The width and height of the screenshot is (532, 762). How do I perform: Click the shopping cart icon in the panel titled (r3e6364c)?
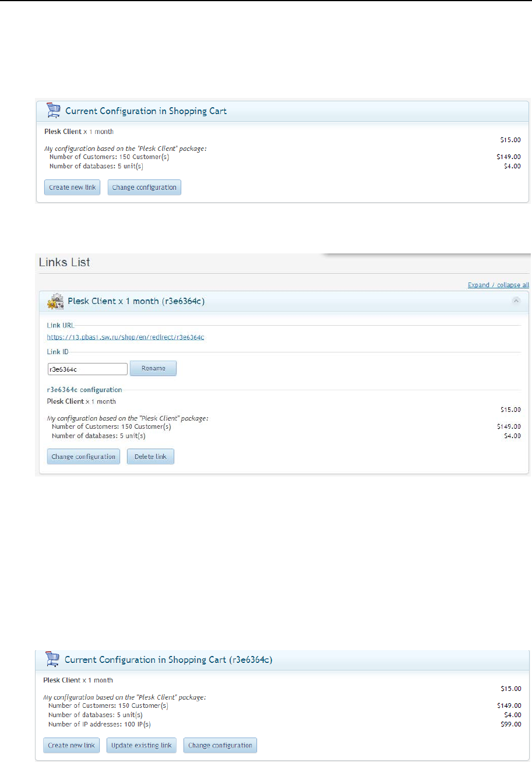coord(52,659)
